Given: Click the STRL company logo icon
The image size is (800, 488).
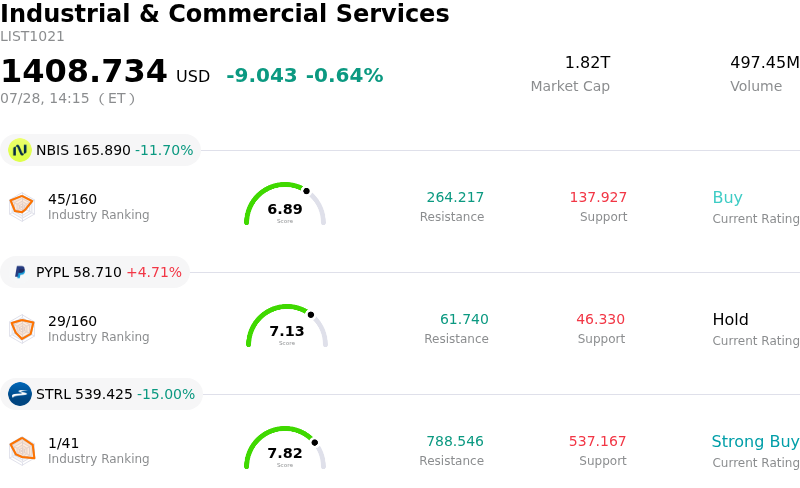Looking at the screenshot, I should point(20,394).
